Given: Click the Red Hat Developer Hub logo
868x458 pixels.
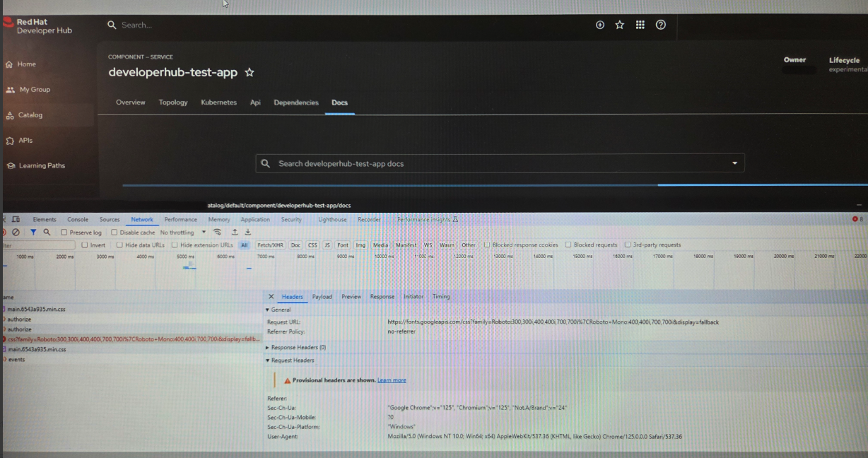Looking at the screenshot, I should click(39, 26).
